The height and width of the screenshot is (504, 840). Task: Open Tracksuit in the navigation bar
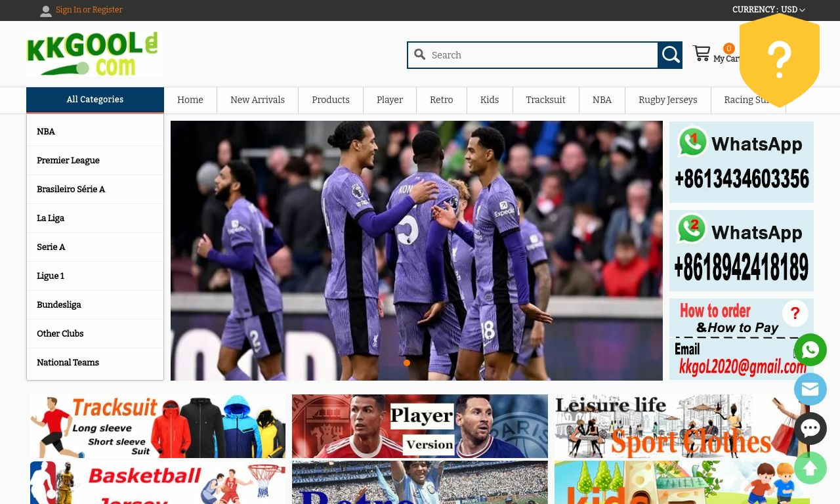pyautogui.click(x=545, y=100)
